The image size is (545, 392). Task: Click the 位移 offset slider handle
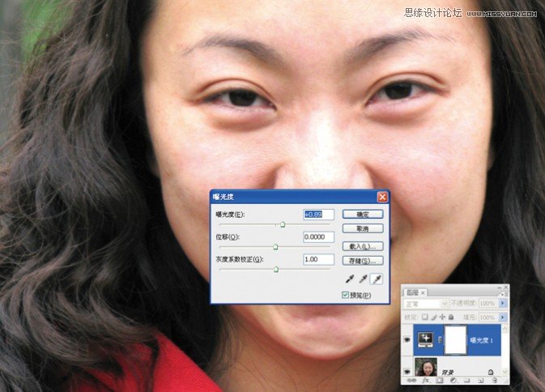pyautogui.click(x=275, y=247)
